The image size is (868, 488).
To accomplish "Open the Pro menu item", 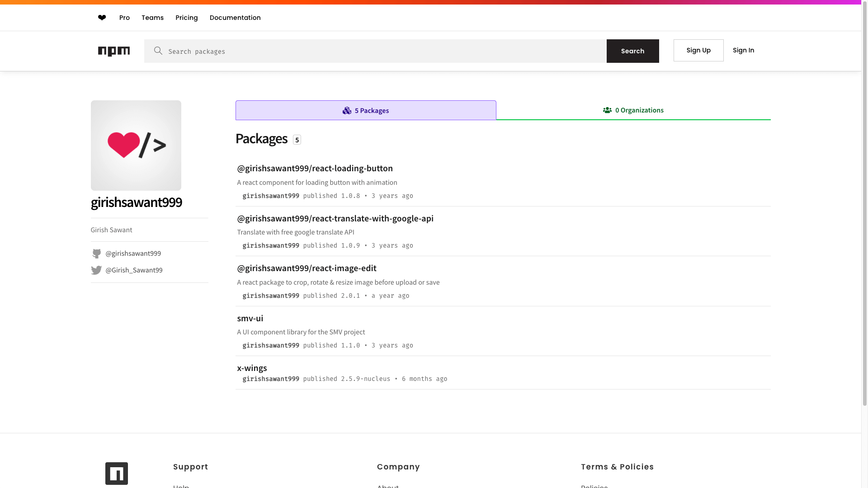I will click(124, 18).
